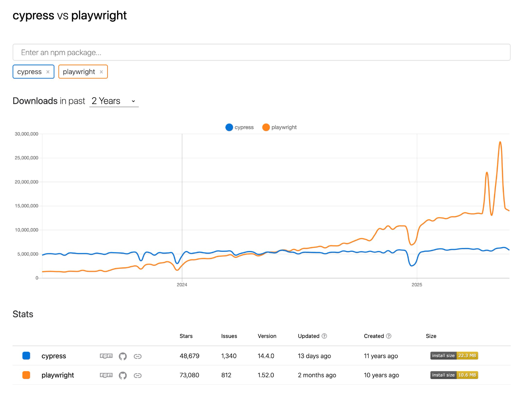This screenshot has height=395, width=532.
Task: Select the '13 days ago' updated value
Action: (314, 356)
